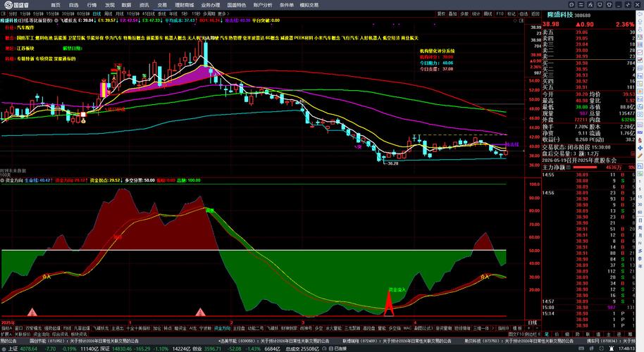Open the 多周期 multi-period option
Screen dimensions: 644x352
coord(209,13)
